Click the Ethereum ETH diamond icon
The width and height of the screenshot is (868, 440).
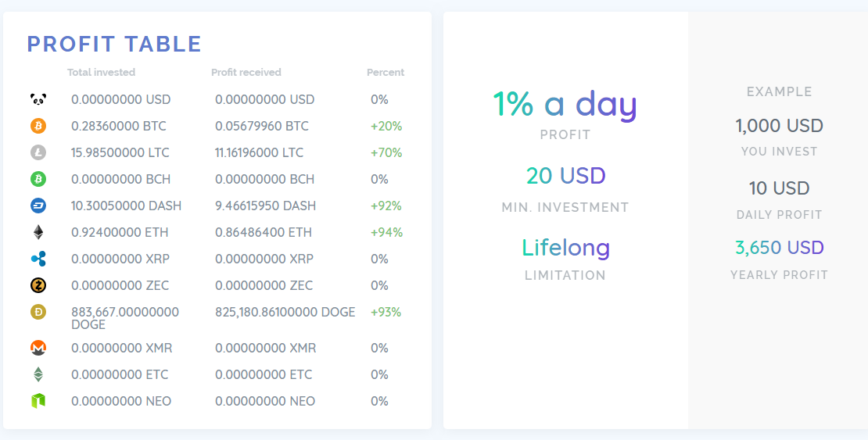coord(38,232)
